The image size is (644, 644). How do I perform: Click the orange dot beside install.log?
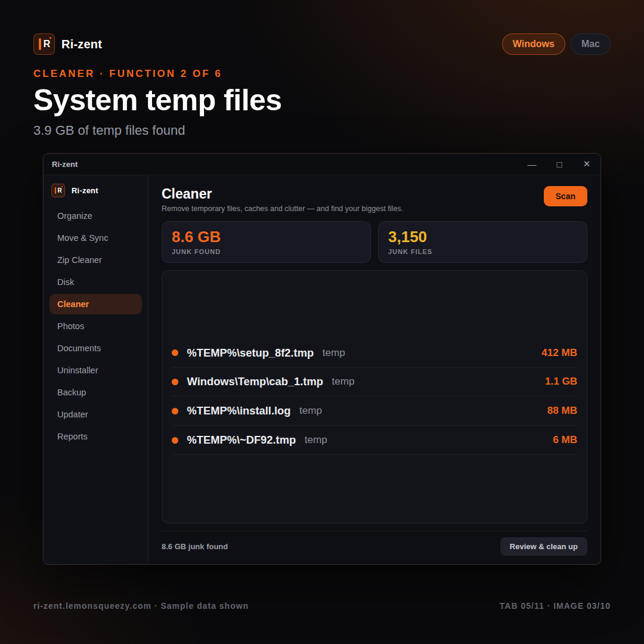tap(175, 411)
